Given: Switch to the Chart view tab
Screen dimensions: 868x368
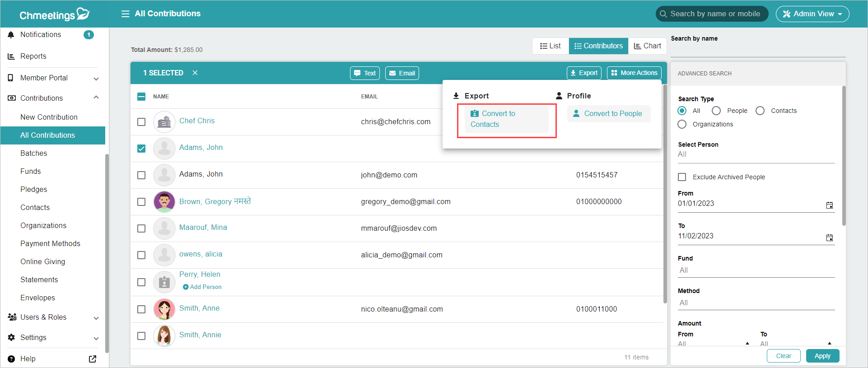Looking at the screenshot, I should tap(647, 46).
